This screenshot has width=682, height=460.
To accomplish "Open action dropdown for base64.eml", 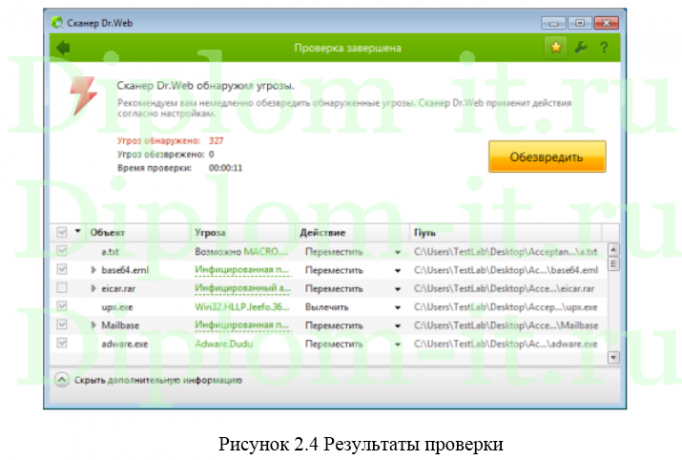I will tap(398, 270).
